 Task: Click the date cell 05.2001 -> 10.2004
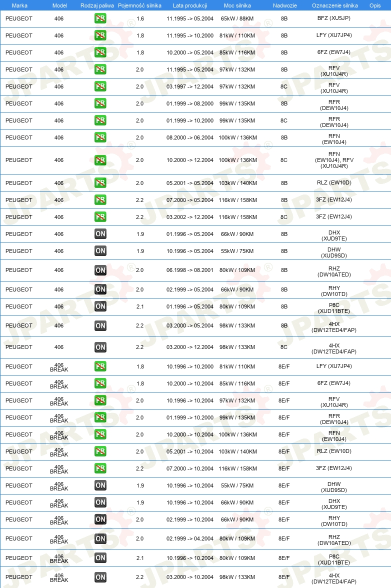tap(190, 451)
